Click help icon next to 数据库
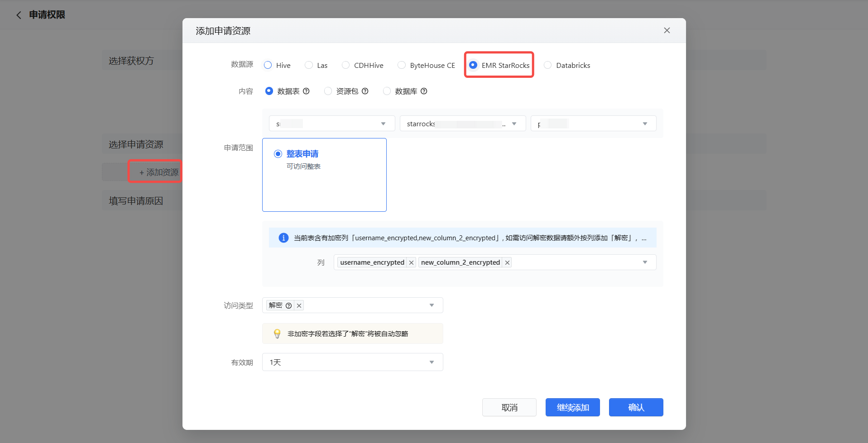The width and height of the screenshot is (868, 443). (424, 91)
